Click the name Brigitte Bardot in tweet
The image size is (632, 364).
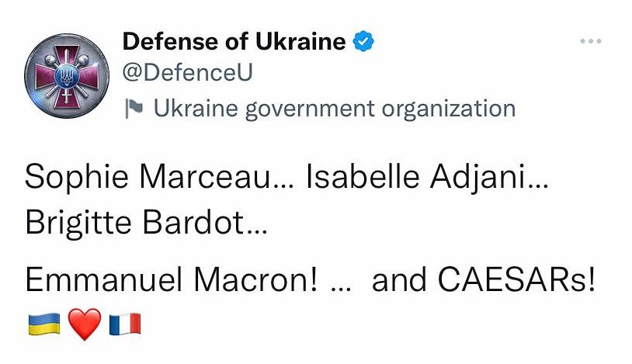[x=134, y=223]
